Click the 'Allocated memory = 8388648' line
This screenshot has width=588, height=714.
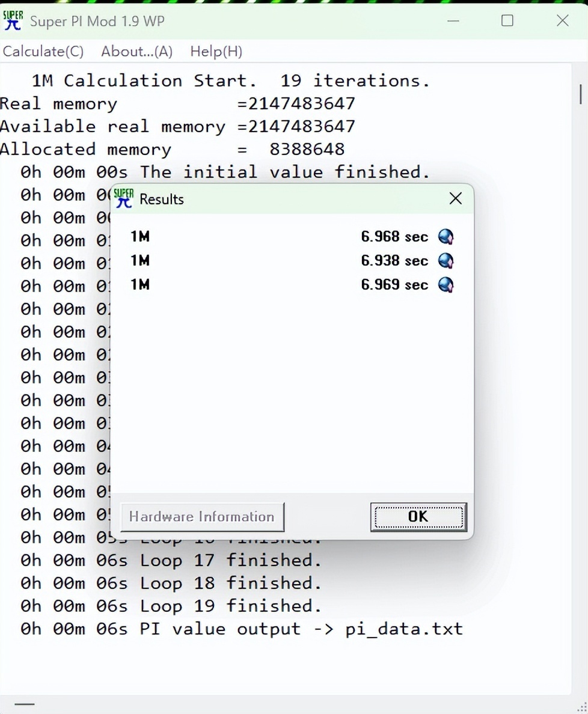coord(172,150)
